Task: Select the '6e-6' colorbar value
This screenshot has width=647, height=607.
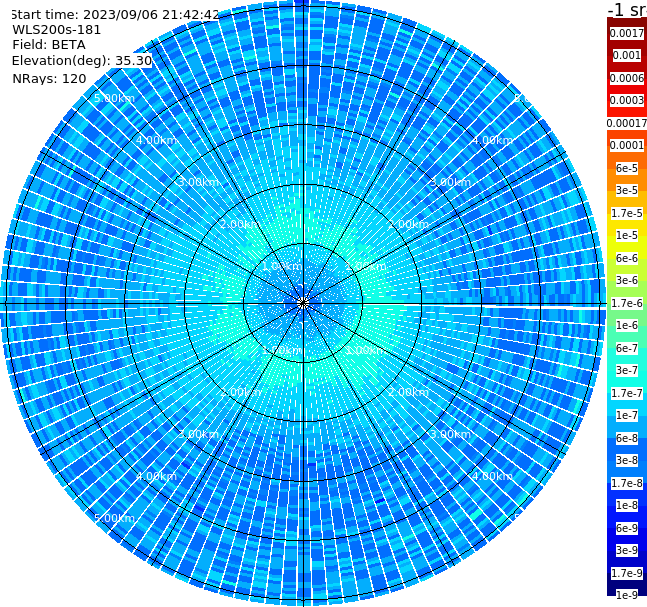Action: tap(627, 258)
